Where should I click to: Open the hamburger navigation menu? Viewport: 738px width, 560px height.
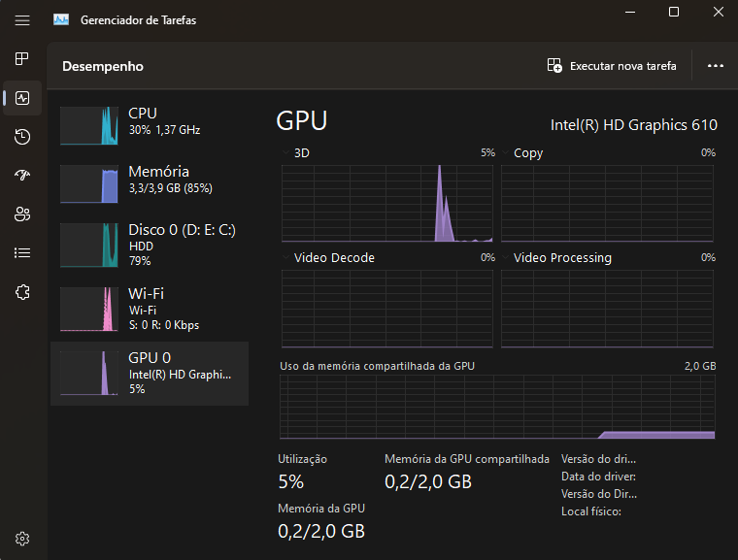coord(22,20)
